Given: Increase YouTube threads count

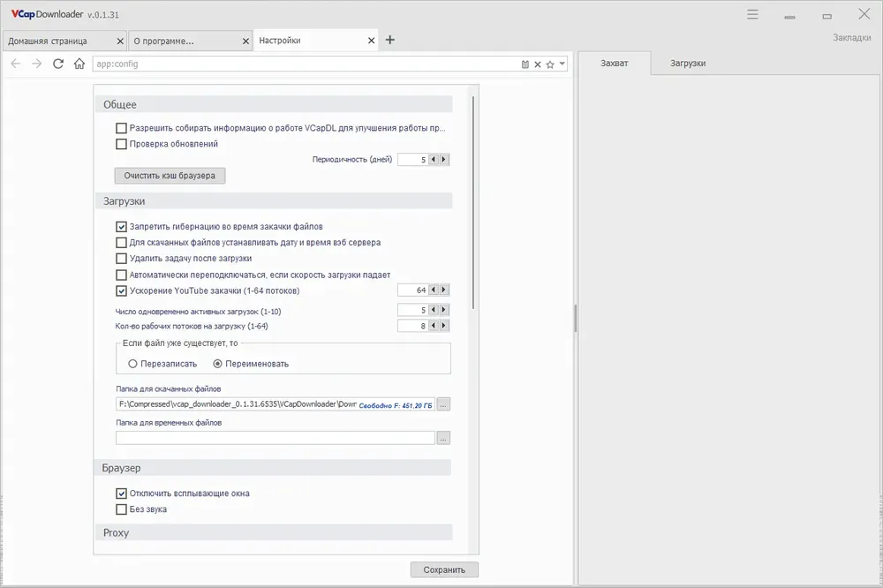Looking at the screenshot, I should coord(444,290).
